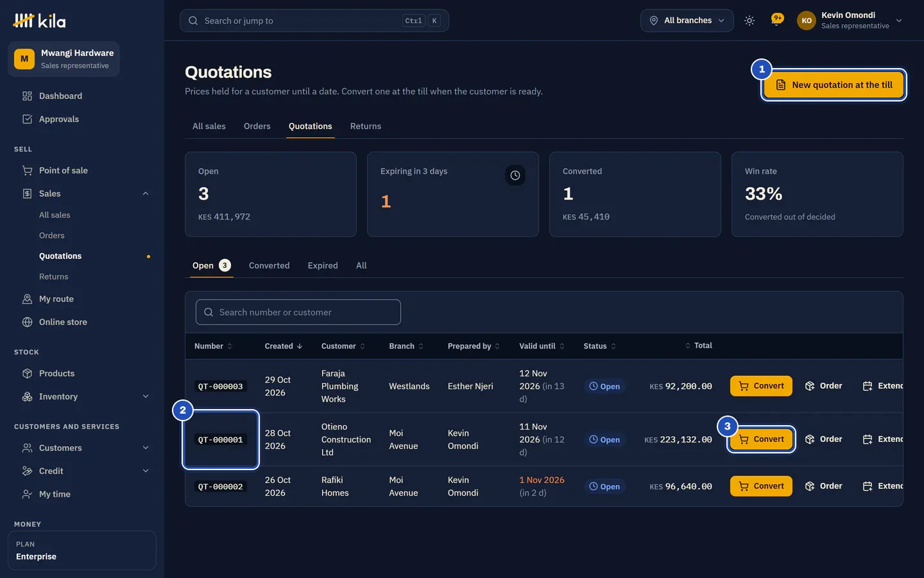Sort table by Total column

699,346
